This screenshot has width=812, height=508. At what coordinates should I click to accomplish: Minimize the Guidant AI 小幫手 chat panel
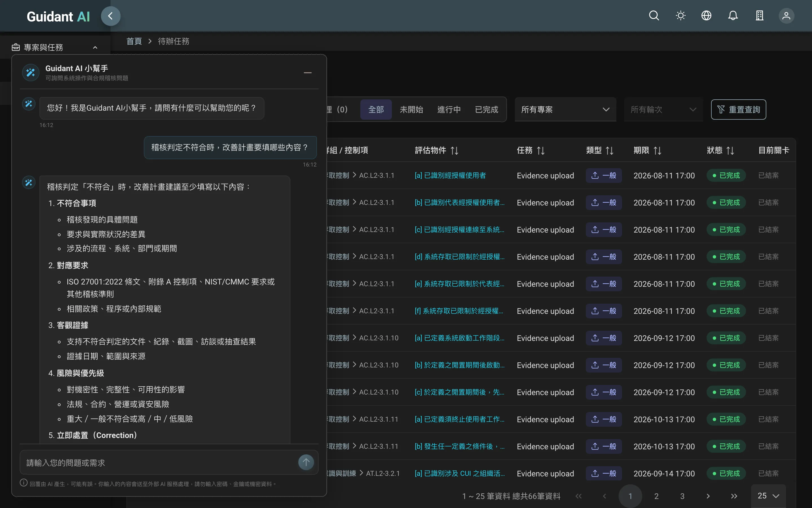pos(307,73)
